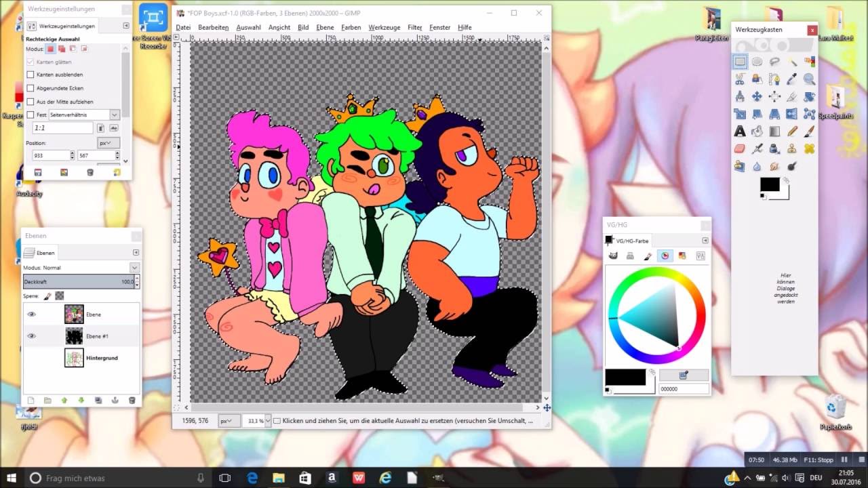868x488 pixels.
Task: Select the Zoom magnifier tool
Action: [809, 79]
